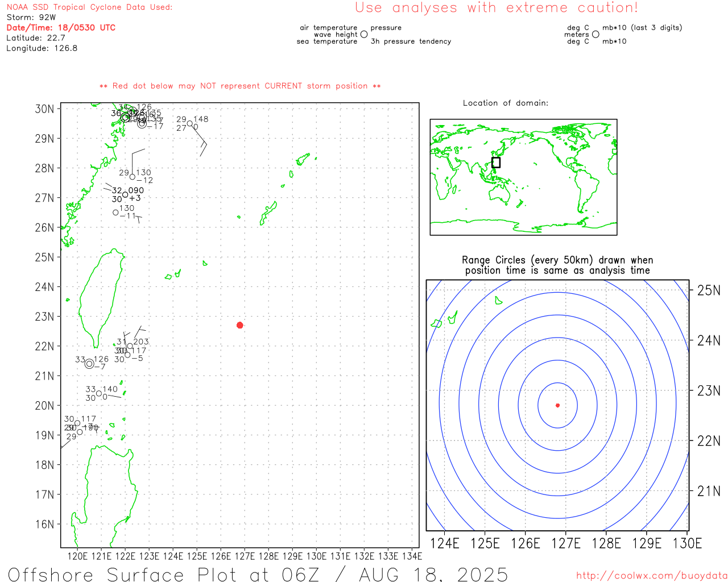The image size is (728, 582).
Task: Click the "mb*10 (last 3 digits)" legend label
Action: click(642, 27)
